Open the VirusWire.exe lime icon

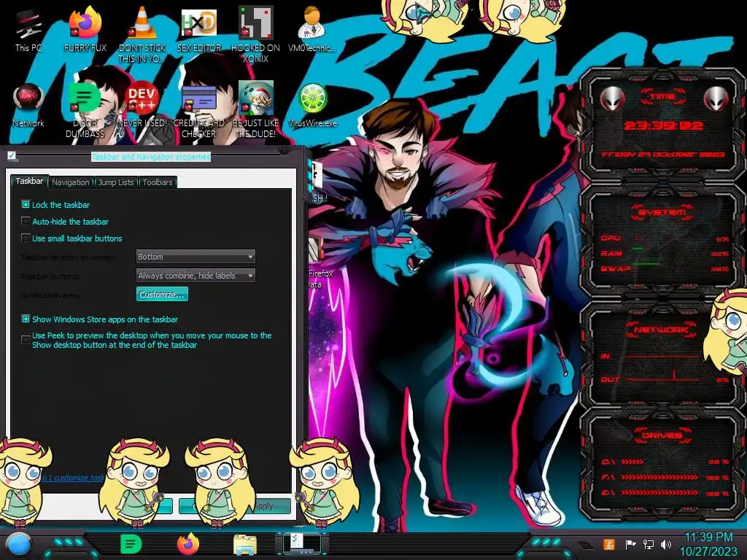tap(312, 105)
